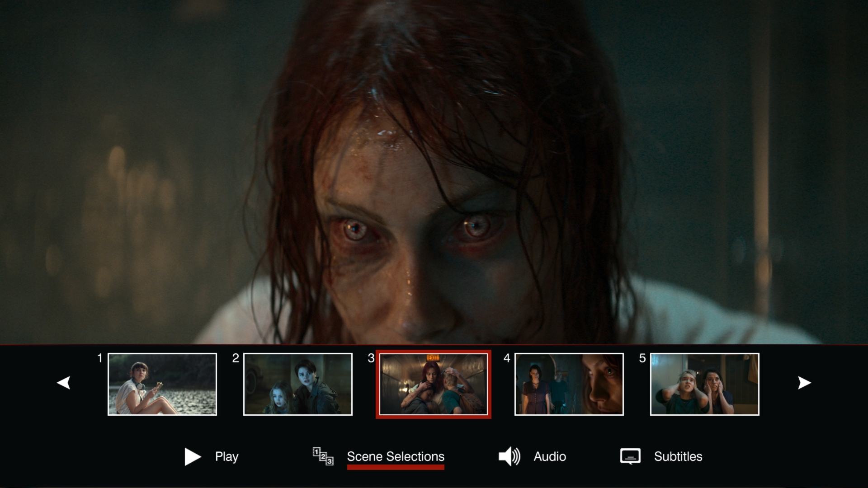Select scene 4 thumbnail

[x=569, y=384]
